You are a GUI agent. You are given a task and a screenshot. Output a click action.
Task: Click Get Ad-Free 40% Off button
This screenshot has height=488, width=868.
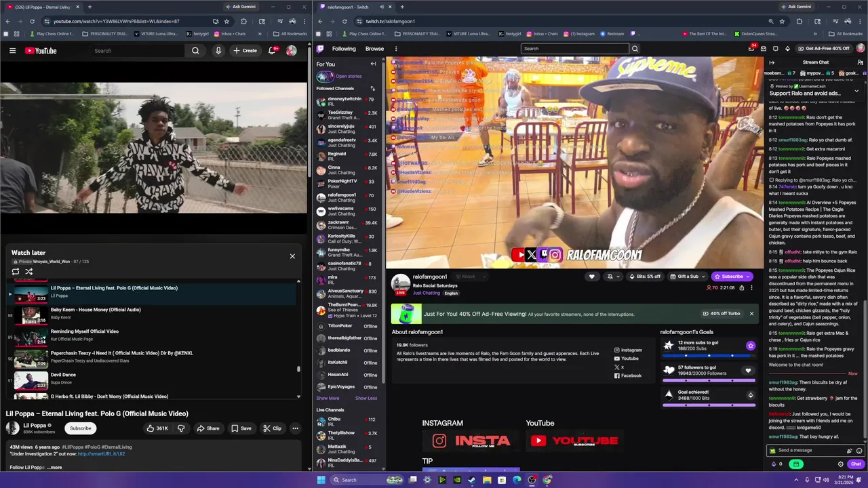click(x=824, y=49)
